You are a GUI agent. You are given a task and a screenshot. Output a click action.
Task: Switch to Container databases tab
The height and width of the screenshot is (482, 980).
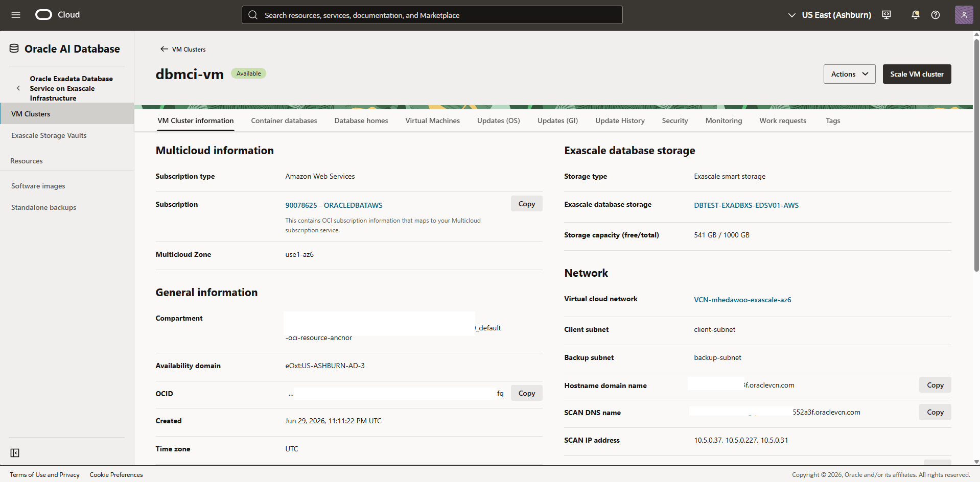(284, 120)
